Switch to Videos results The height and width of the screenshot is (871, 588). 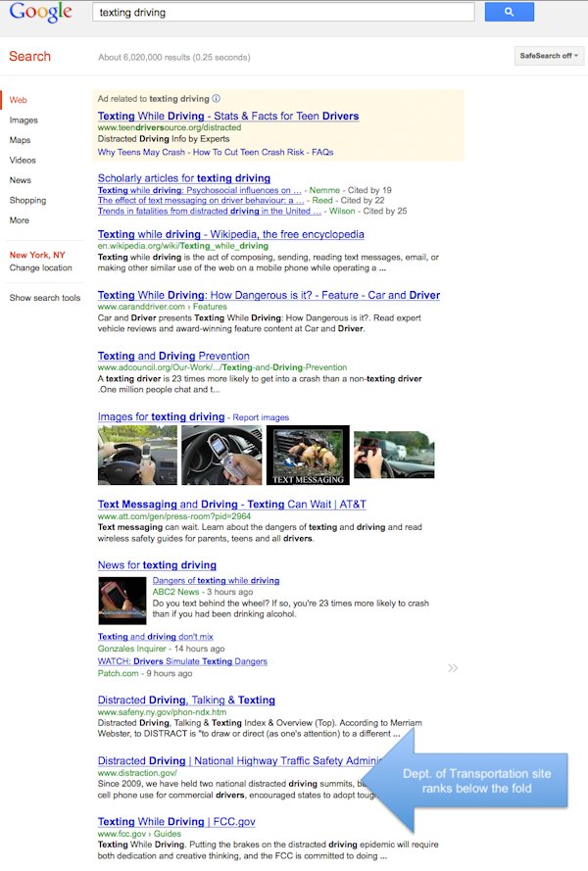coord(23,160)
